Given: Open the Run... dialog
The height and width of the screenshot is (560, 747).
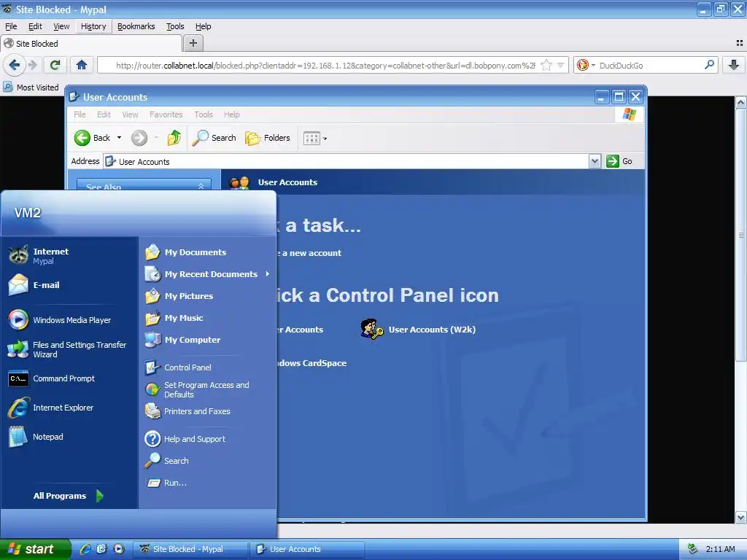Looking at the screenshot, I should pyautogui.click(x=166, y=483).
